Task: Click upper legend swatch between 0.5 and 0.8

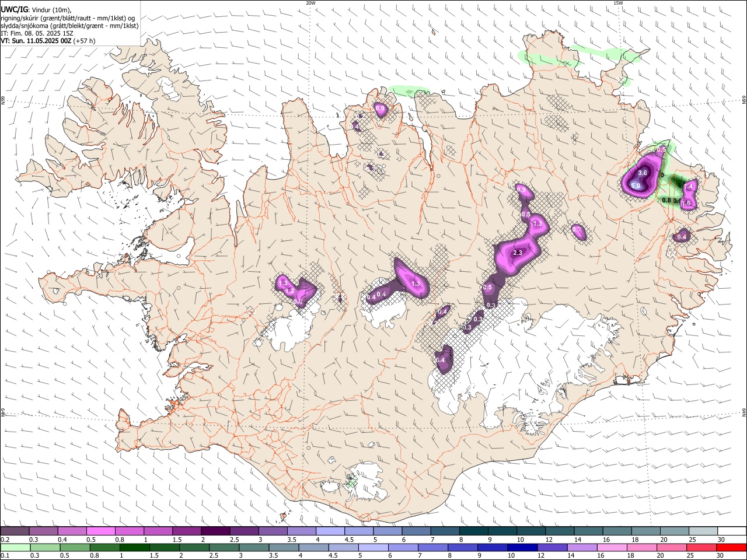Action: point(100,531)
